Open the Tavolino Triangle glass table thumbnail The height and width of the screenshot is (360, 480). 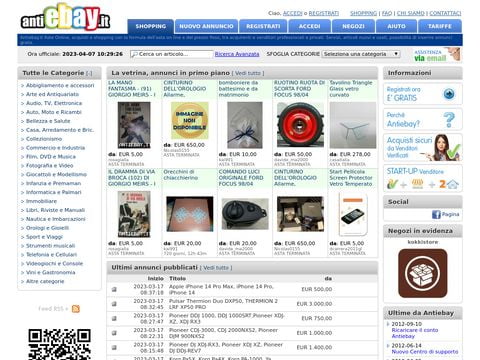(x=353, y=125)
